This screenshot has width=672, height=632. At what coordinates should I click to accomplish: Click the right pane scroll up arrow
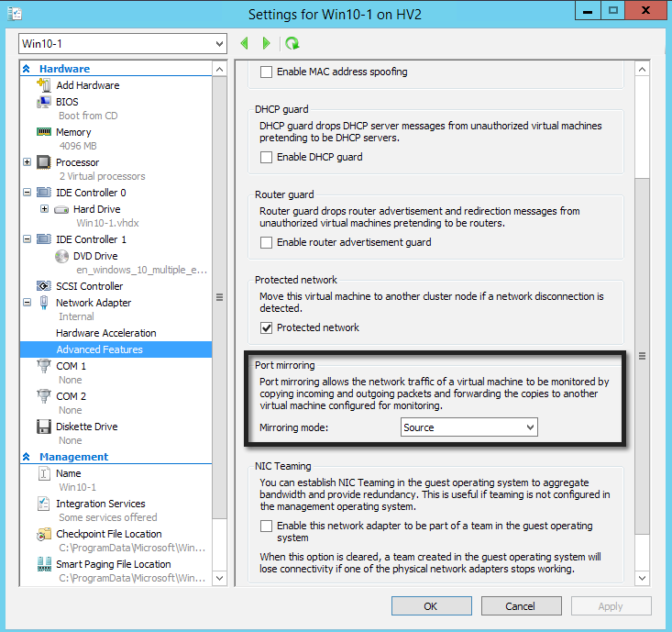[x=642, y=69]
